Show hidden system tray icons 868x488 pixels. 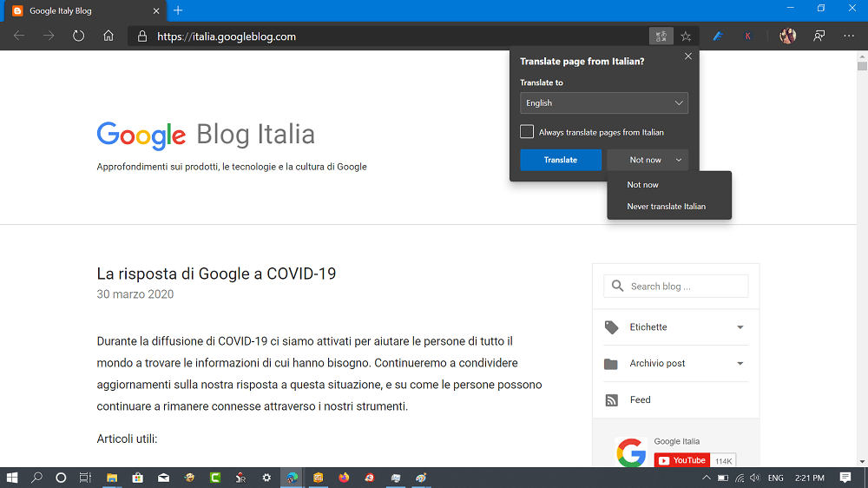tap(706, 478)
